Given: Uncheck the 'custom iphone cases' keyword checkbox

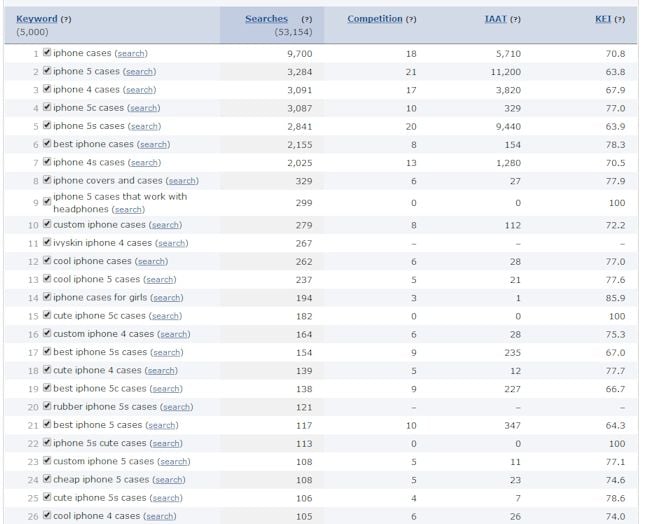Looking at the screenshot, I should (x=47, y=224).
